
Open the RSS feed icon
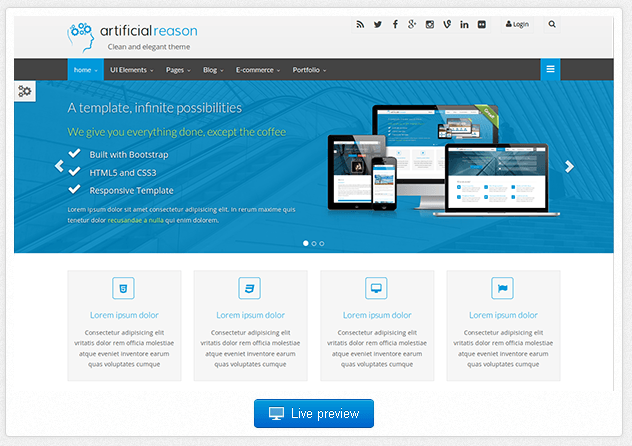tap(361, 24)
